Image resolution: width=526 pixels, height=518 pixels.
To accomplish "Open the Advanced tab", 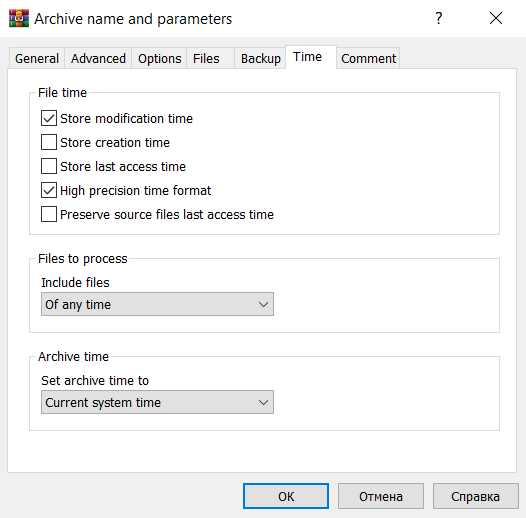I will (x=98, y=59).
